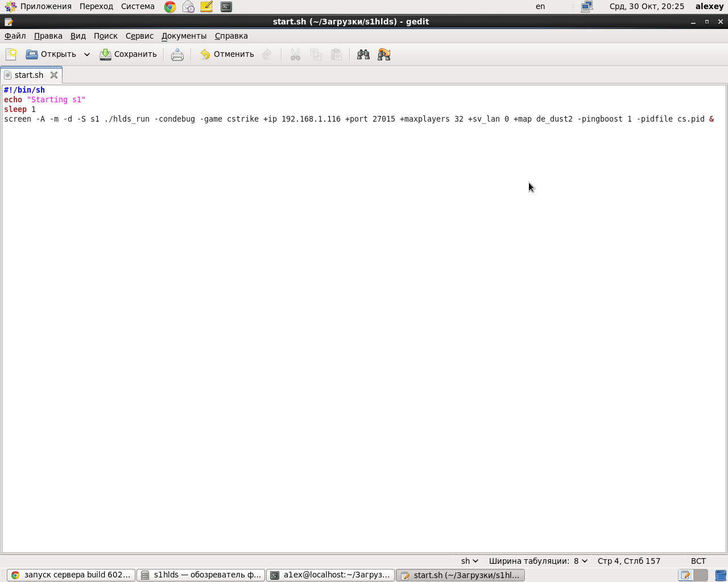Screen dimensions: 728x582
Task: Open the Справка menu
Action: 231,36
